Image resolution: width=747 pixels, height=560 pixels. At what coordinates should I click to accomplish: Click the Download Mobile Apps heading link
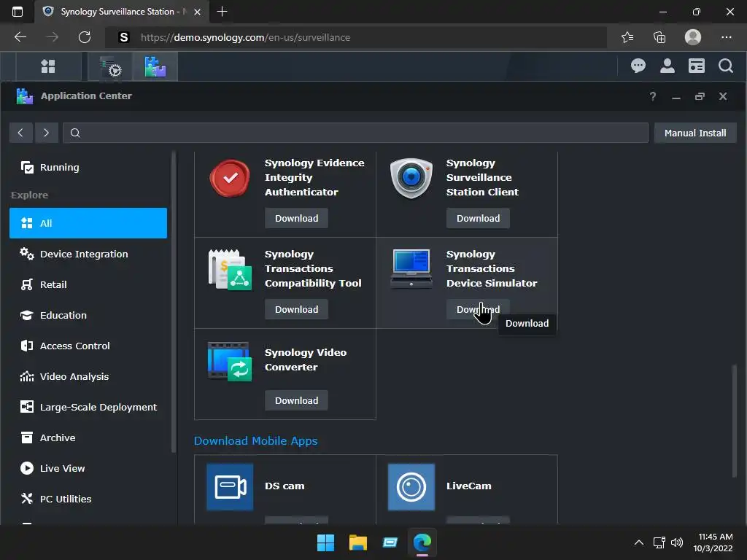coord(256,441)
